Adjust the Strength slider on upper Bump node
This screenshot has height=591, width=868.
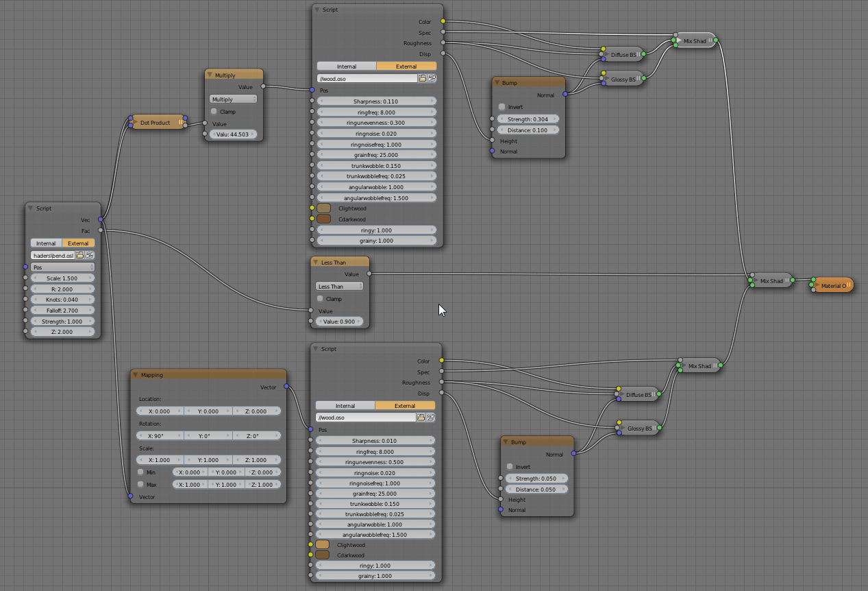[x=528, y=118]
